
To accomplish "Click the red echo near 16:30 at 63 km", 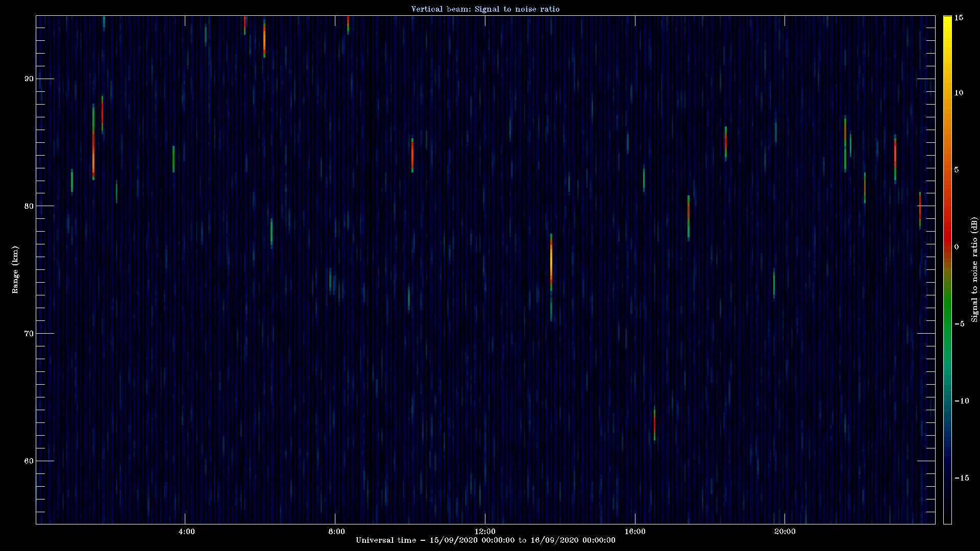I will tap(654, 423).
